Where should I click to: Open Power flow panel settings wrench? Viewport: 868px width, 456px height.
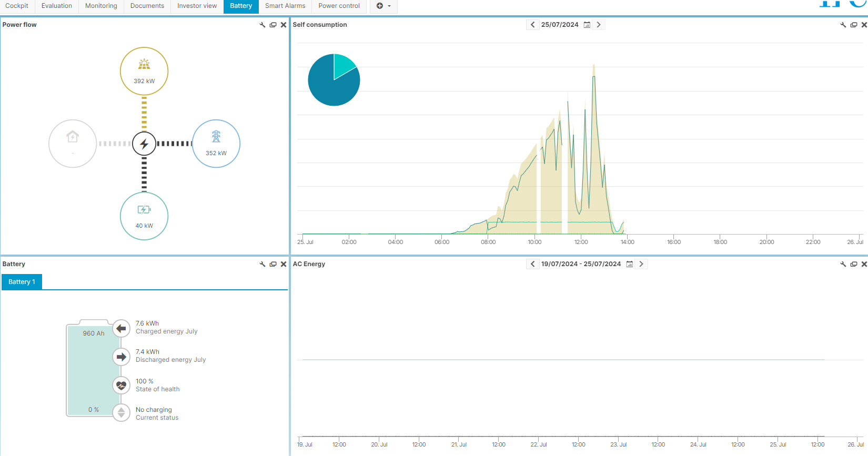tap(263, 25)
